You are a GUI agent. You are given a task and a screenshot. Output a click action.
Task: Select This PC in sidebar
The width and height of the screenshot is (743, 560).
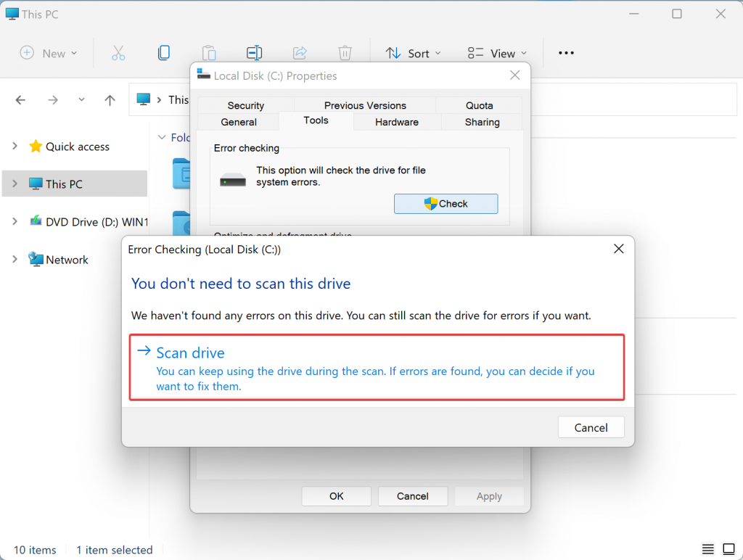(75, 184)
